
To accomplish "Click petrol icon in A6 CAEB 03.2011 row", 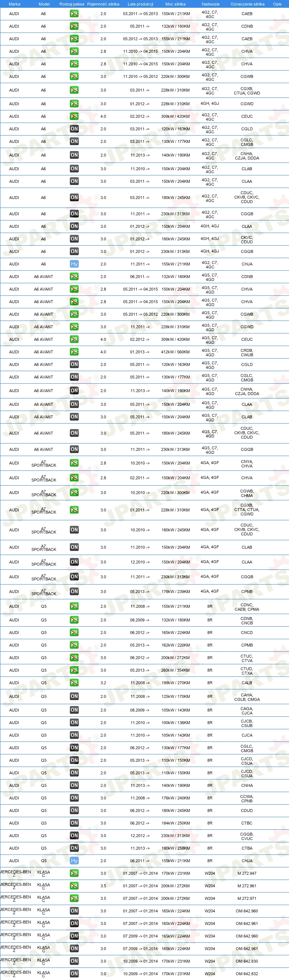I will coord(74,14).
